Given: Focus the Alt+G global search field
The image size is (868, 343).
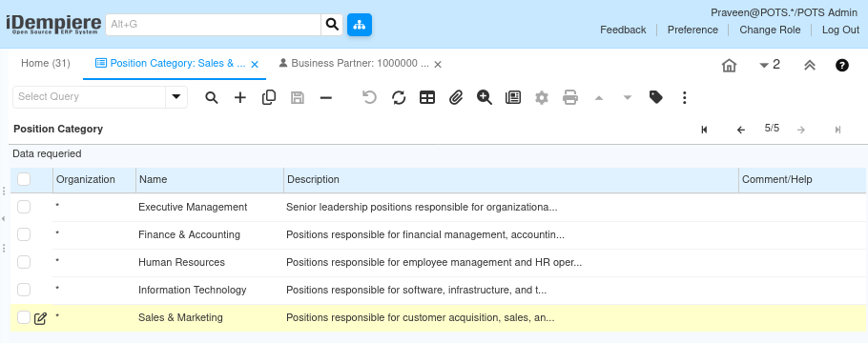Looking at the screenshot, I should 213,25.
